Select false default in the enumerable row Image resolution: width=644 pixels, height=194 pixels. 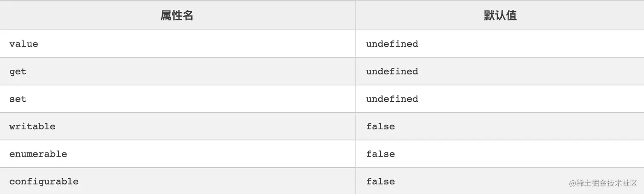coord(380,154)
